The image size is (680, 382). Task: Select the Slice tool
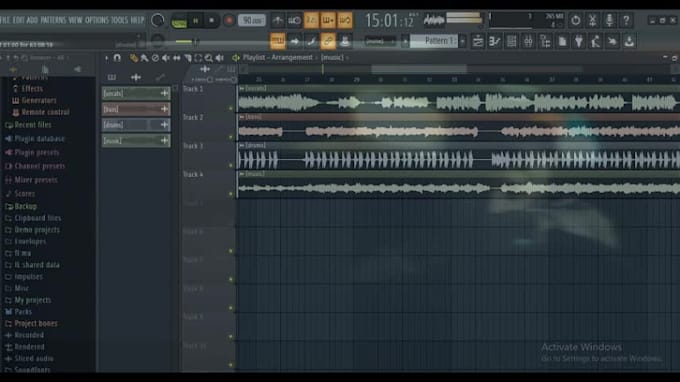coord(187,58)
